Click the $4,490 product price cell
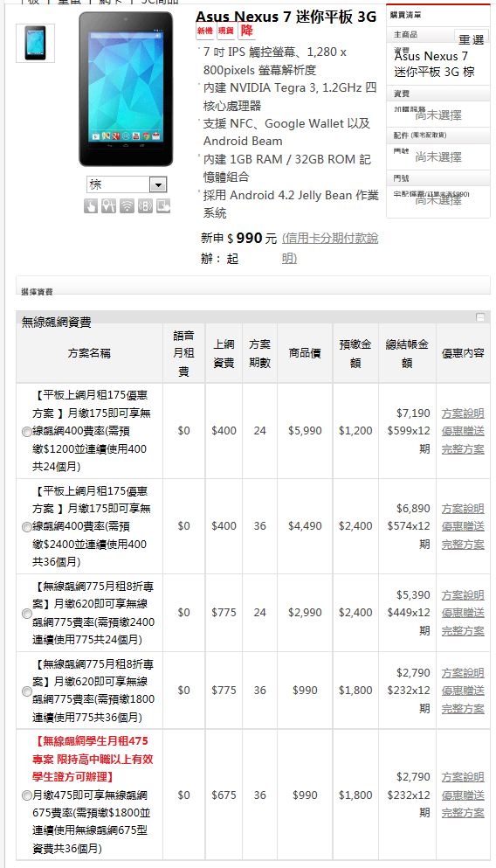 [305, 526]
